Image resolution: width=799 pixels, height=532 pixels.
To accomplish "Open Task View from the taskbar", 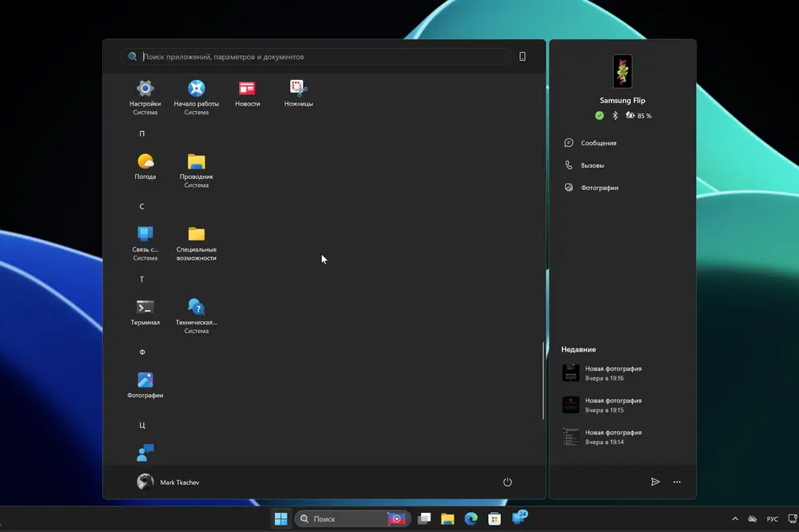I will pyautogui.click(x=424, y=518).
